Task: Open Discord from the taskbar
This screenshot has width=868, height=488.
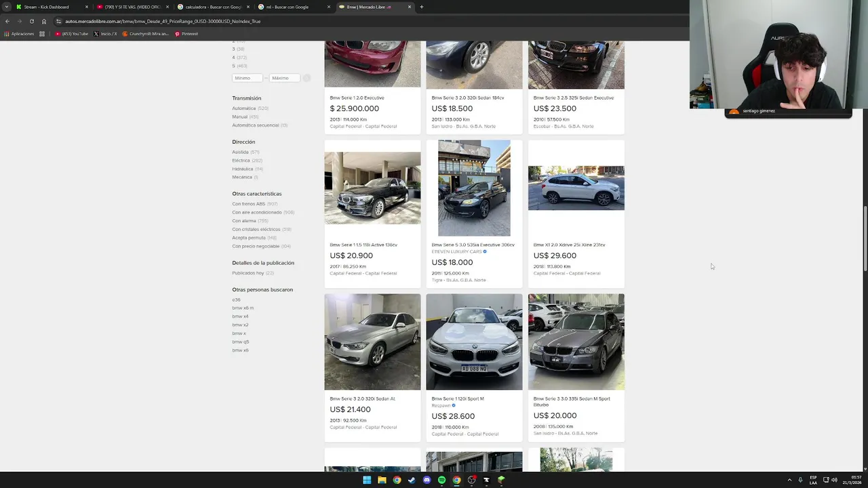Action: pyautogui.click(x=427, y=480)
